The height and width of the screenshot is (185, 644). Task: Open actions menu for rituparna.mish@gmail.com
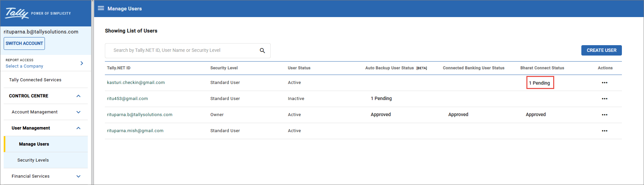604,131
